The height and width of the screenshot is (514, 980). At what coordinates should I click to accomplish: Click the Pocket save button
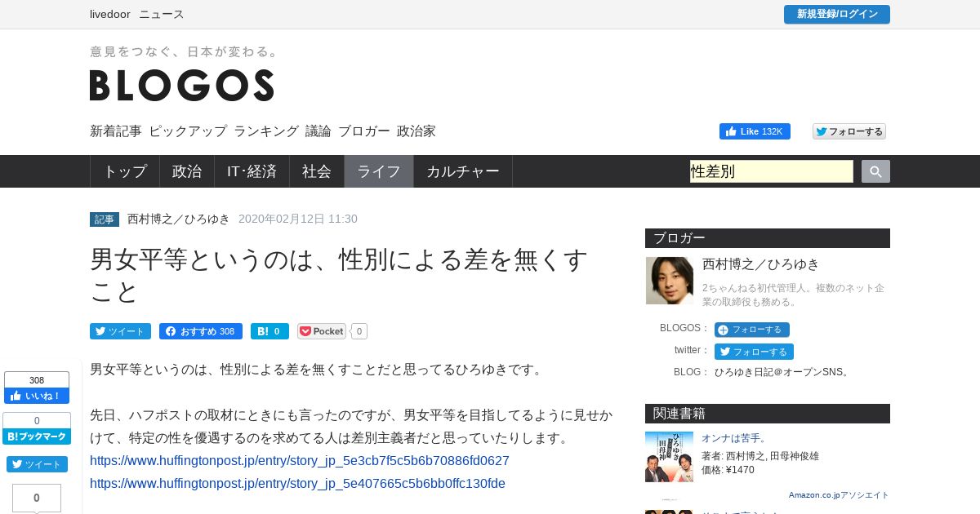322,331
